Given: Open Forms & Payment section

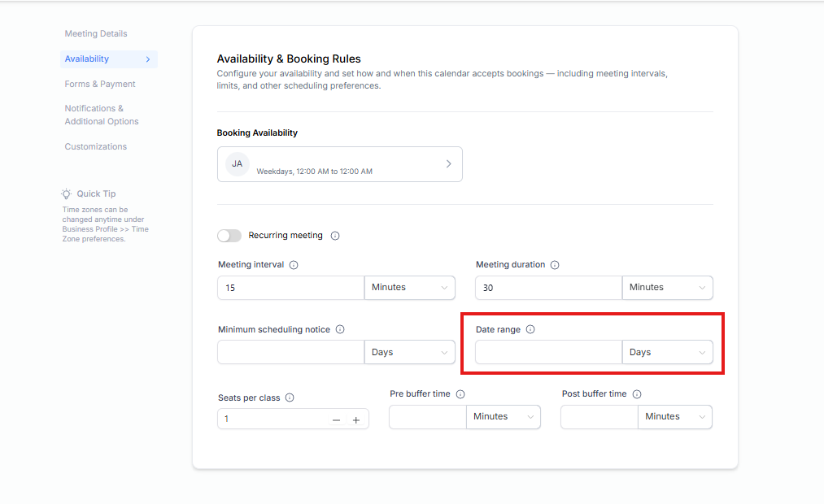Looking at the screenshot, I should pos(100,85).
